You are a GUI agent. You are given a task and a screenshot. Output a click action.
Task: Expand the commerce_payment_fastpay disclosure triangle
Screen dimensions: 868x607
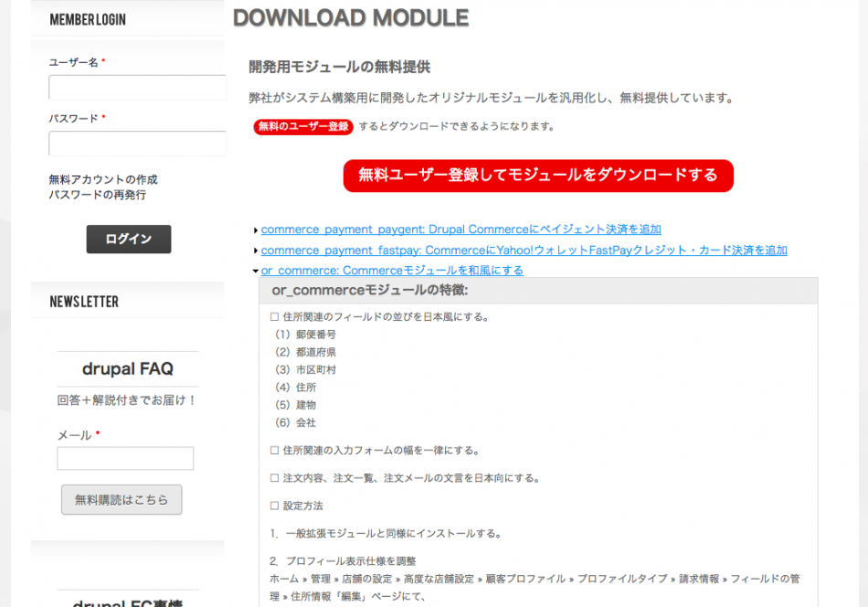tap(254, 250)
